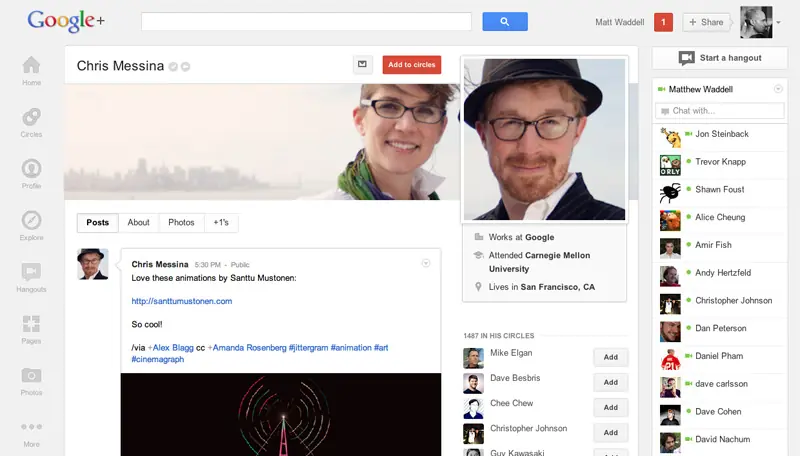The width and height of the screenshot is (800, 456).
Task: Click the Chat with... input
Action: click(x=719, y=111)
